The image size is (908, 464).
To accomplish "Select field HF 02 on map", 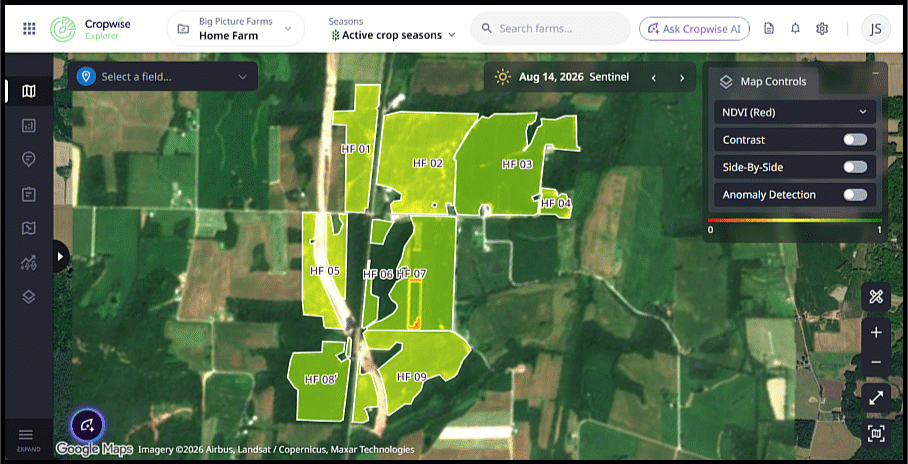I will point(427,163).
